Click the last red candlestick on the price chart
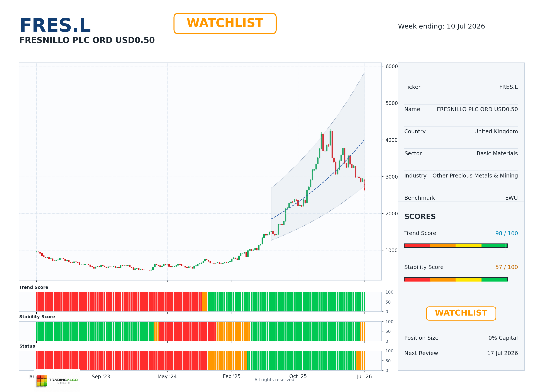 click(364, 185)
